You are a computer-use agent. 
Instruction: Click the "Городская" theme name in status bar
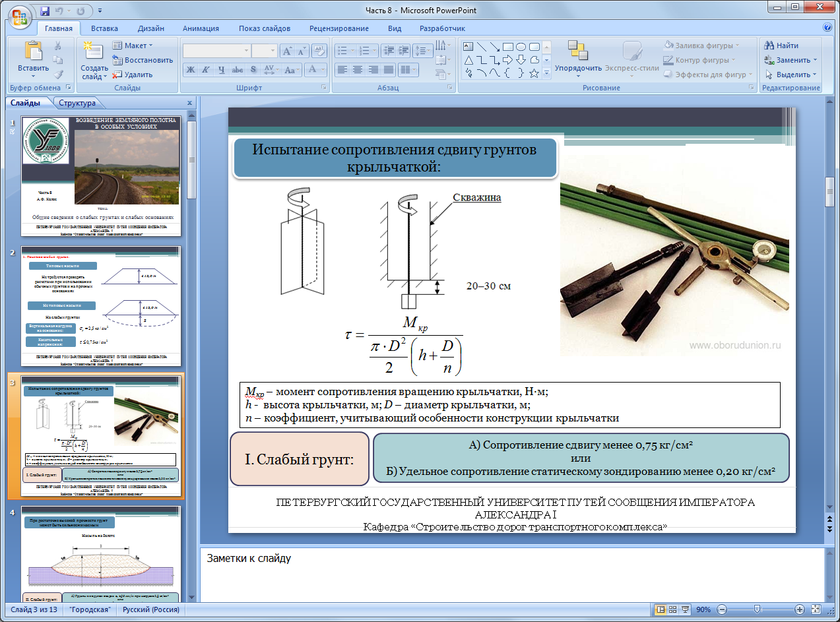(x=90, y=609)
